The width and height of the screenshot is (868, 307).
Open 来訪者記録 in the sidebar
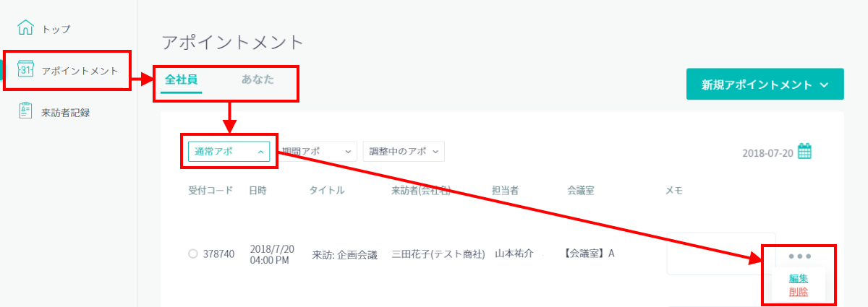coord(66,112)
